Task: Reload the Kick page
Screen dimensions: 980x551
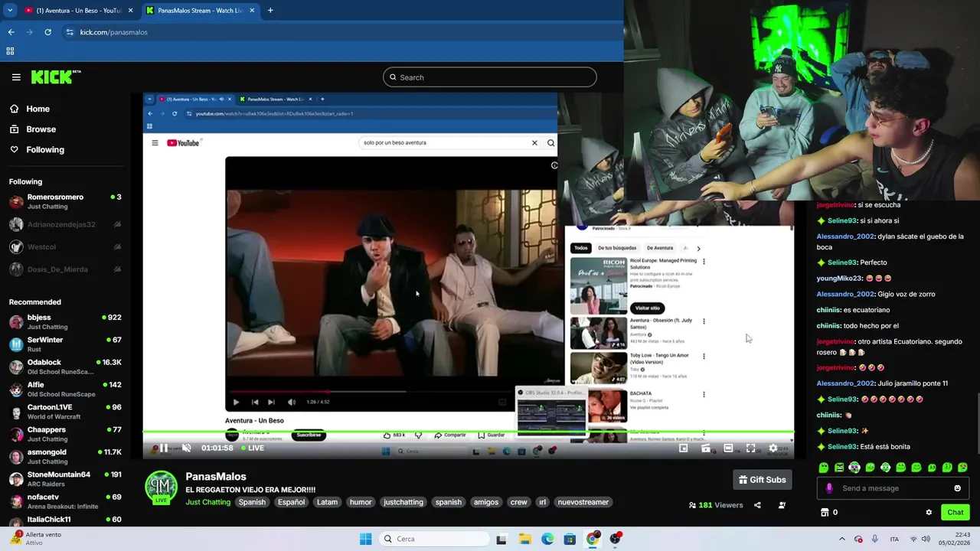Action: pyautogui.click(x=47, y=32)
